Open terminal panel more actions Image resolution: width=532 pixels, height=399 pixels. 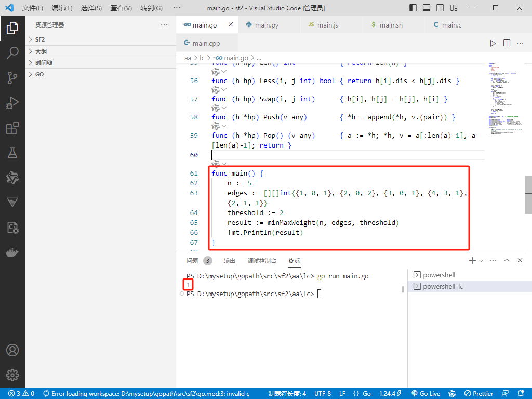click(493, 261)
